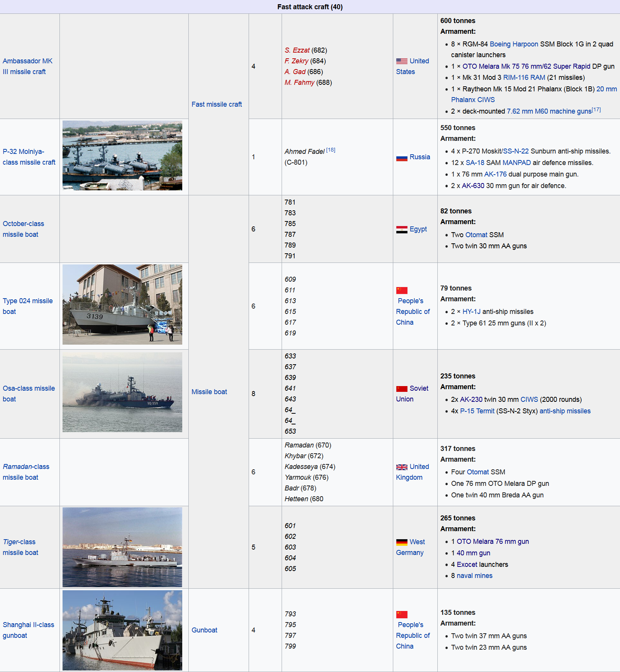Image resolution: width=620 pixels, height=672 pixels.
Task: Click the F. Zekry red link
Action: pyautogui.click(x=296, y=61)
